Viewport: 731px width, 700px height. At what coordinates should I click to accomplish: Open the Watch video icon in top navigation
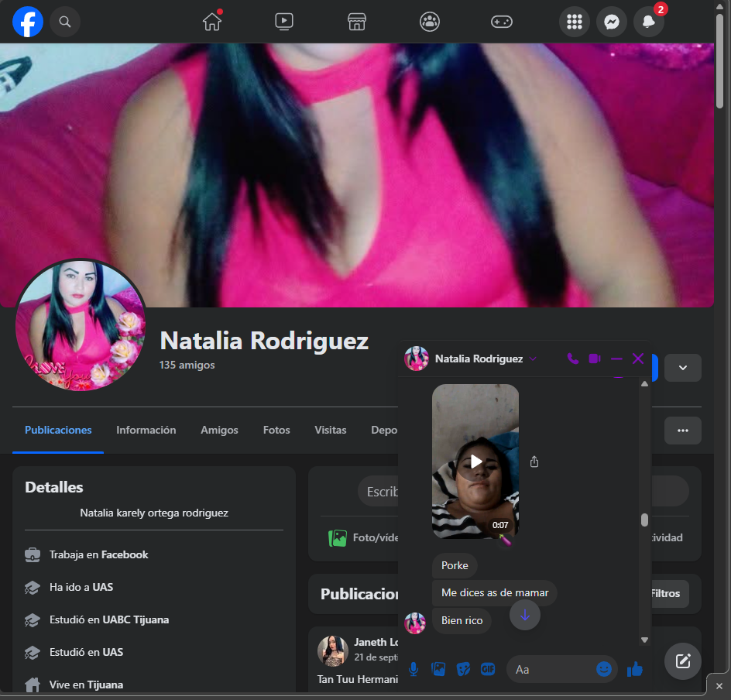click(283, 21)
